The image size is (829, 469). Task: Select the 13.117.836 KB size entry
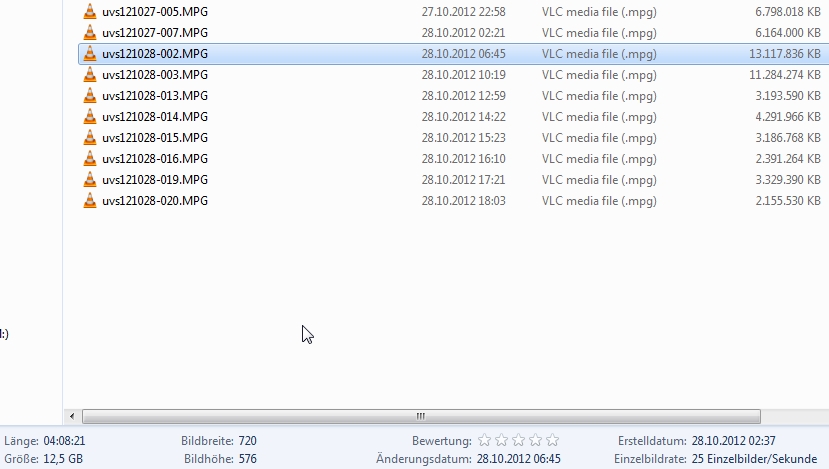[785, 54]
